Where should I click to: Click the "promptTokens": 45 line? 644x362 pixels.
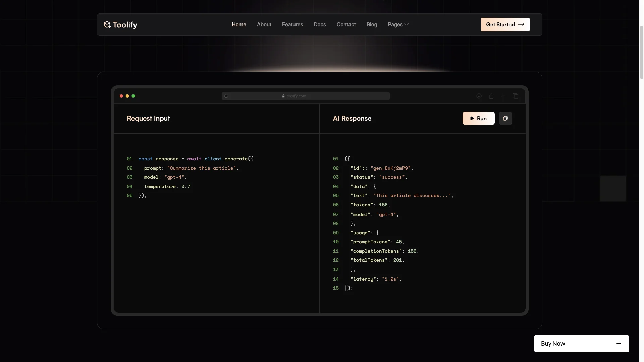pos(377,242)
